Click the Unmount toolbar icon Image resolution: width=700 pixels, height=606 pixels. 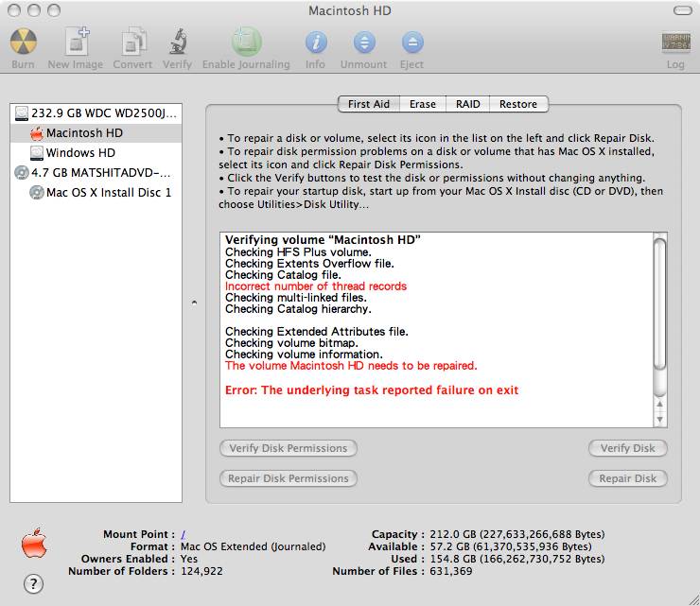pyautogui.click(x=364, y=43)
